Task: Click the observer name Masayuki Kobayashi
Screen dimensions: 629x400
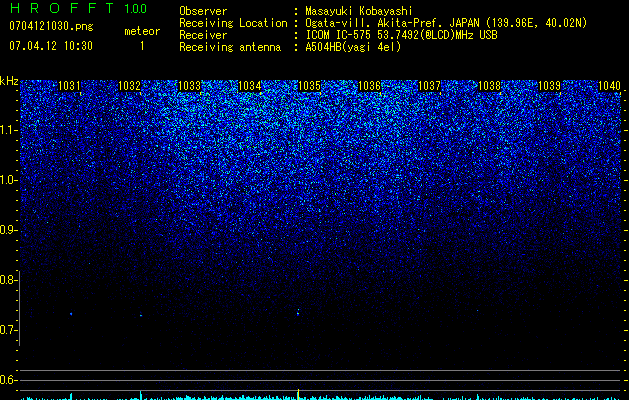Action: pyautogui.click(x=359, y=11)
